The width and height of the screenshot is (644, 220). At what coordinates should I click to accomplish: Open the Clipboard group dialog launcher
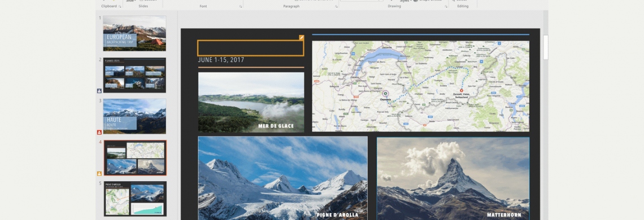point(120,7)
